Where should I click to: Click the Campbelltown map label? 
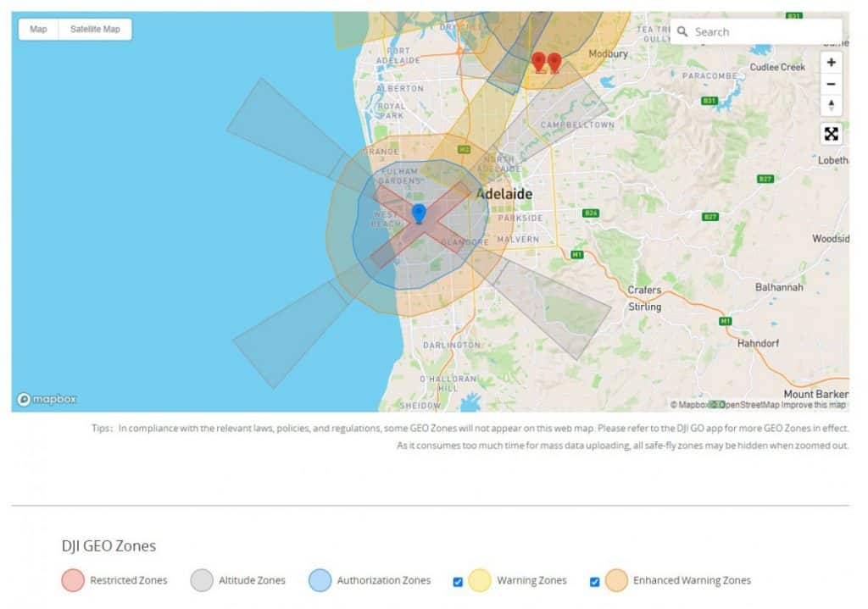[577, 125]
